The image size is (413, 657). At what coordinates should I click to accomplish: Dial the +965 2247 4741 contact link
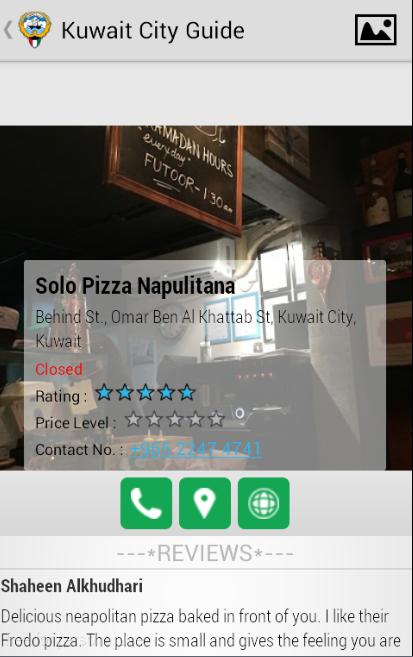[x=196, y=450]
